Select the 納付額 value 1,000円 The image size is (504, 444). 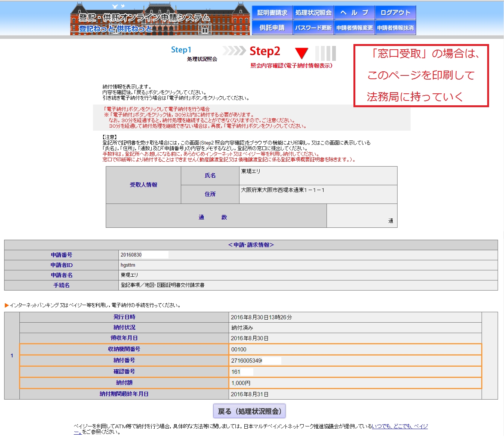241,383
